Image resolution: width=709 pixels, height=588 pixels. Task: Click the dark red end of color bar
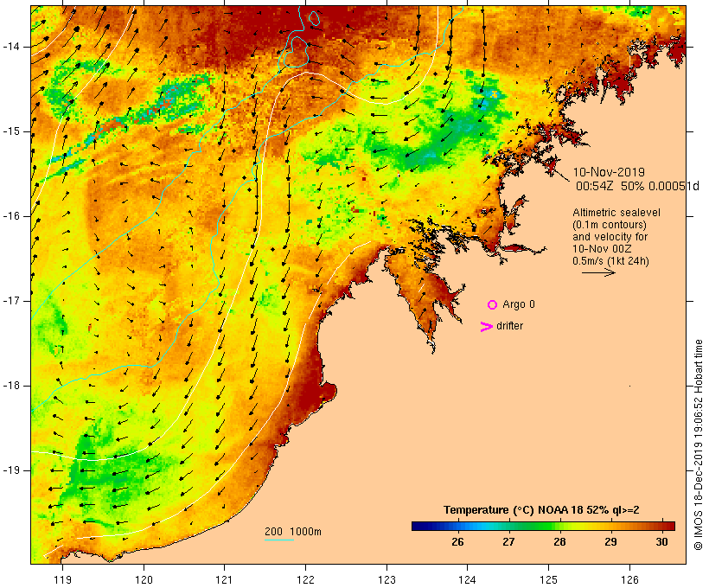pyautogui.click(x=670, y=526)
